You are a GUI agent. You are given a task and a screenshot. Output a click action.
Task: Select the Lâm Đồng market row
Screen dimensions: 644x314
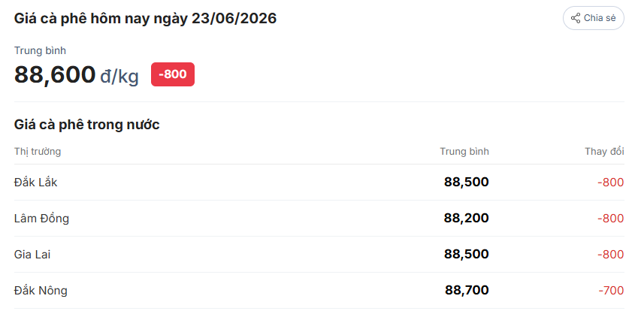pos(319,219)
